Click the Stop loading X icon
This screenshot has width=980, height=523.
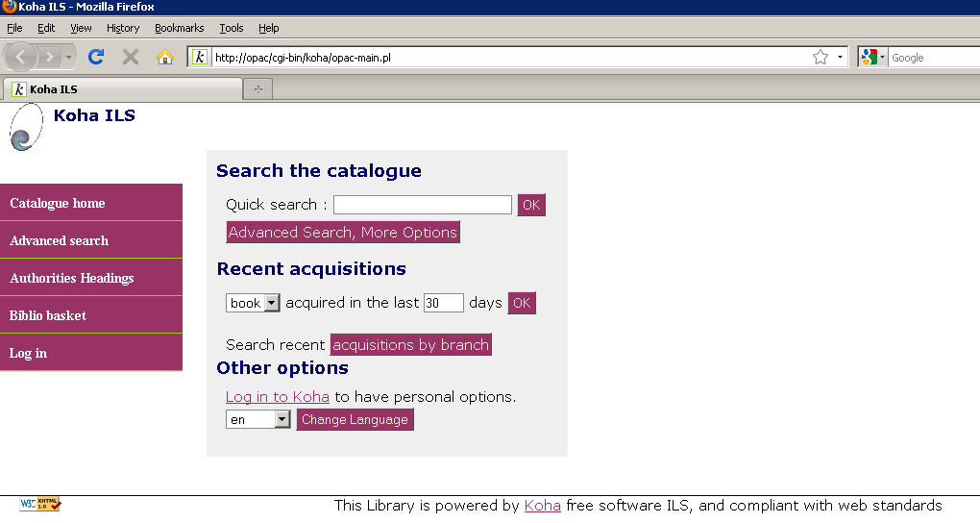point(130,57)
